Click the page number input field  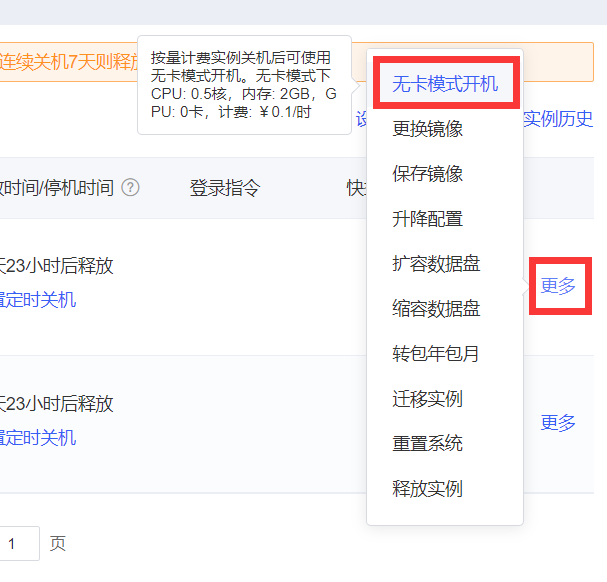click(19, 543)
